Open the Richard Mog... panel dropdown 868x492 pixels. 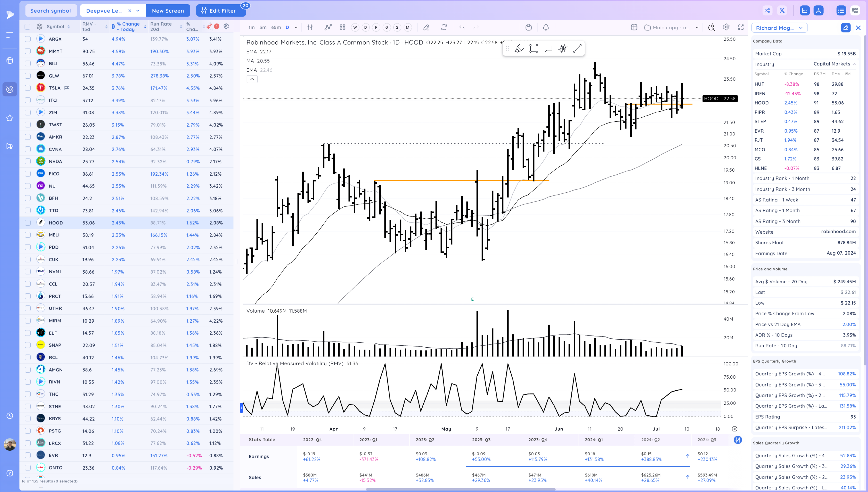pos(779,28)
